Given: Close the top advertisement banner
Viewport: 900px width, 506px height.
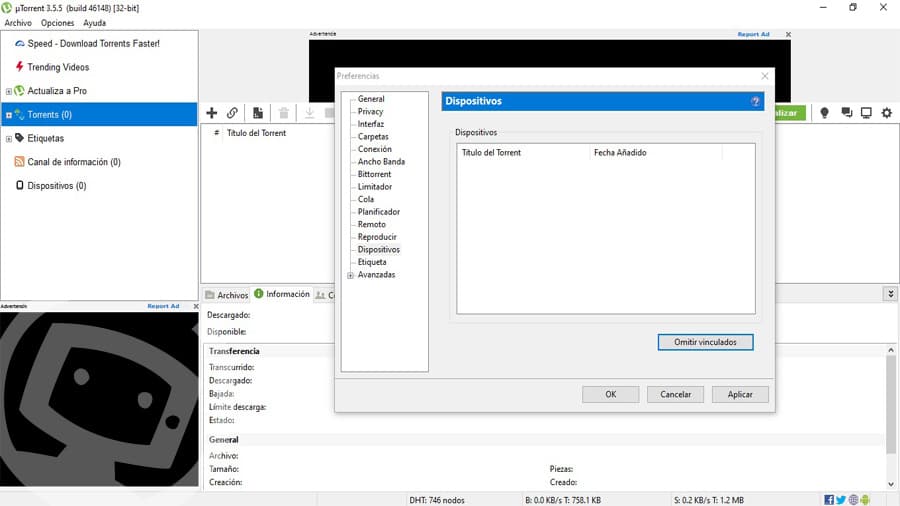Looking at the screenshot, I should tap(788, 34).
